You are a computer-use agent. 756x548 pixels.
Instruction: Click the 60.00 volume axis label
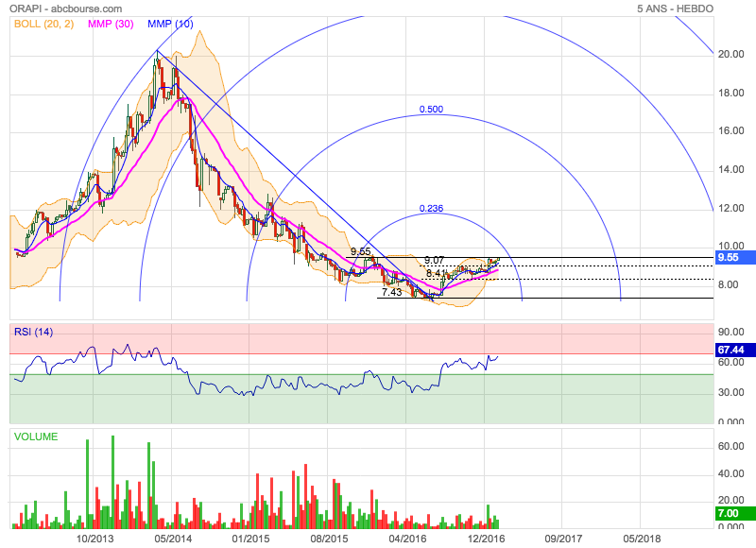[x=730, y=446]
